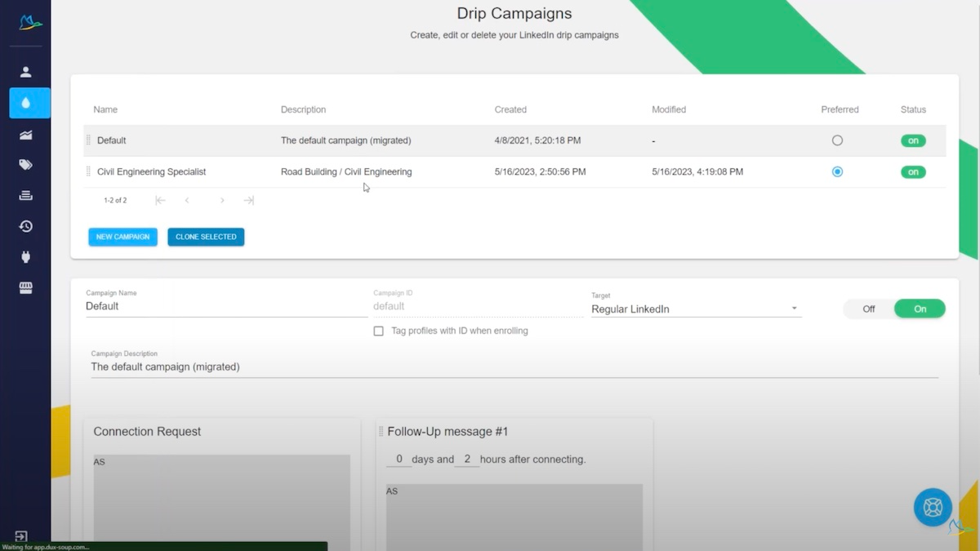Image resolution: width=980 pixels, height=551 pixels.
Task: Jump to last page using pagination arrow
Action: (248, 199)
